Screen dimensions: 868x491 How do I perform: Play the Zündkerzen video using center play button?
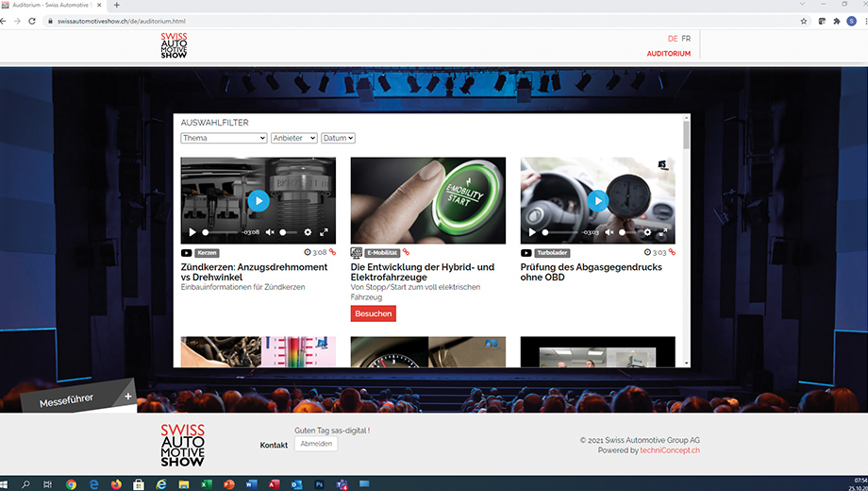259,200
